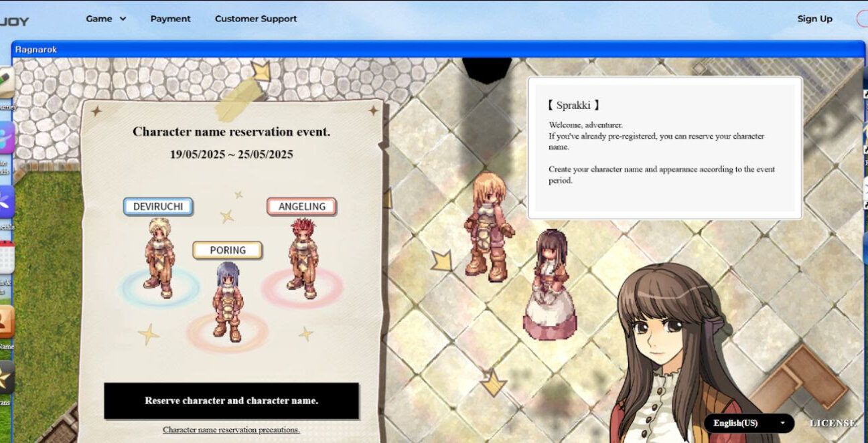Image resolution: width=868 pixels, height=443 pixels.
Task: Select the DEVIRUCHI label
Action: tap(158, 206)
